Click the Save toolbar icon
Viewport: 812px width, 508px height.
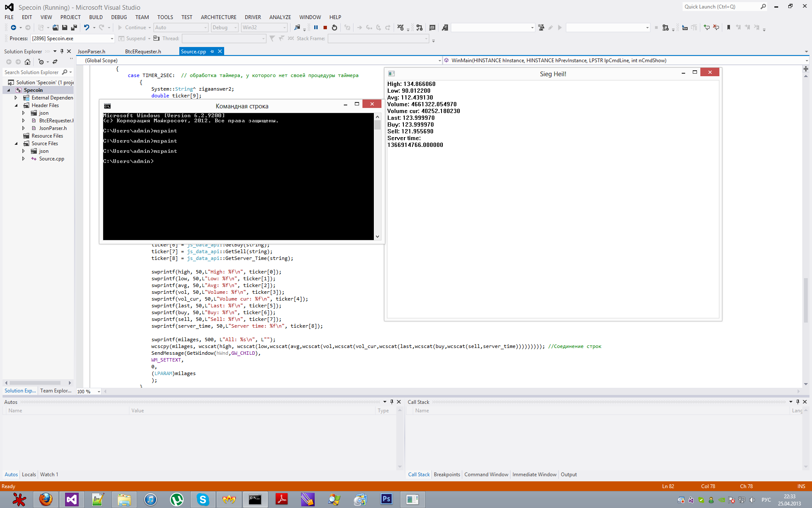coord(65,28)
